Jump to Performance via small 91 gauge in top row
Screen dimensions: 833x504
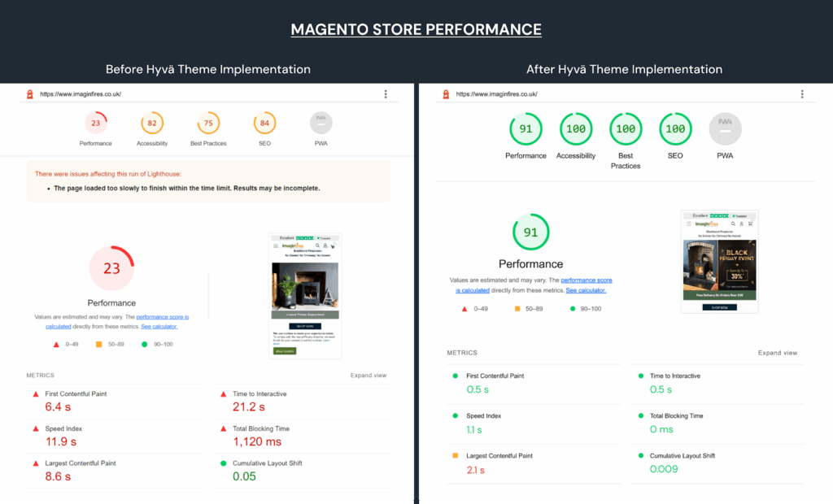click(x=526, y=129)
